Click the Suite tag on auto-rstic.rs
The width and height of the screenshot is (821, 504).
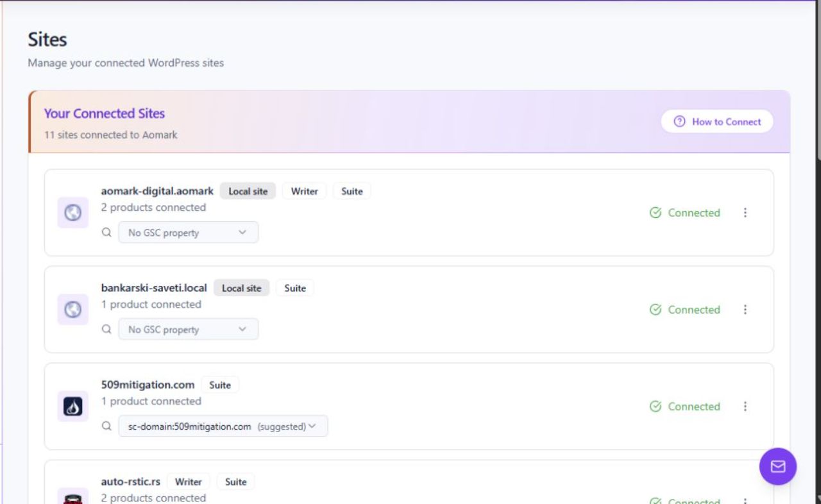[236, 482]
